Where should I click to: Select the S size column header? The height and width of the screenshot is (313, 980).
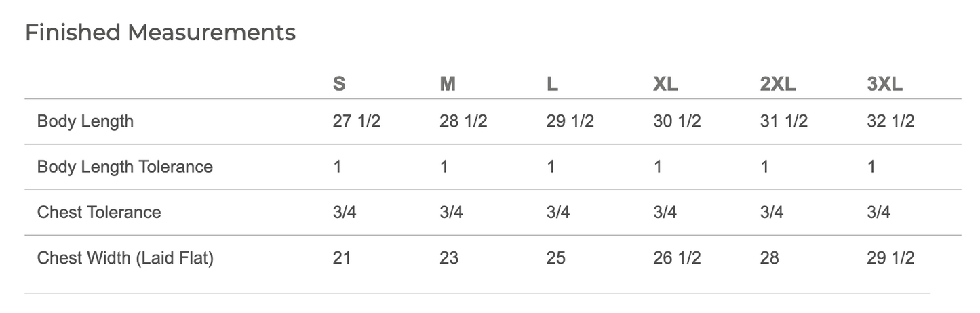[339, 84]
